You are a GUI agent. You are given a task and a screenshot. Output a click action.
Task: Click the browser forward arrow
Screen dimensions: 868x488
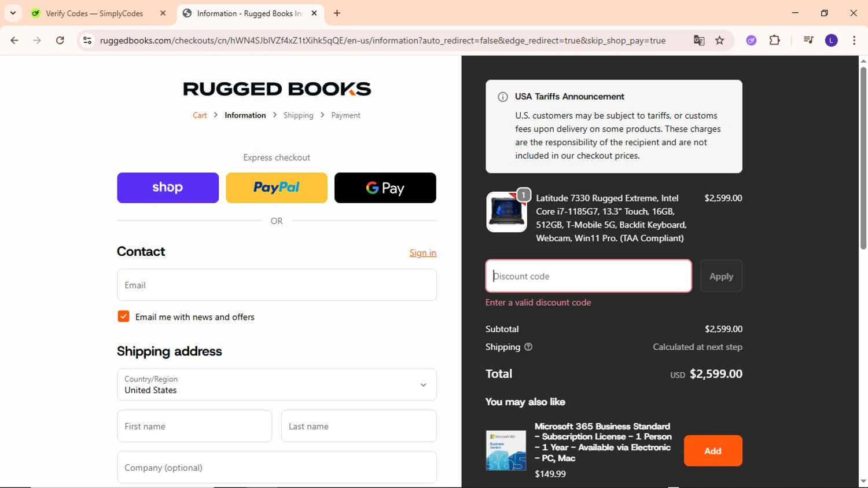[37, 41]
